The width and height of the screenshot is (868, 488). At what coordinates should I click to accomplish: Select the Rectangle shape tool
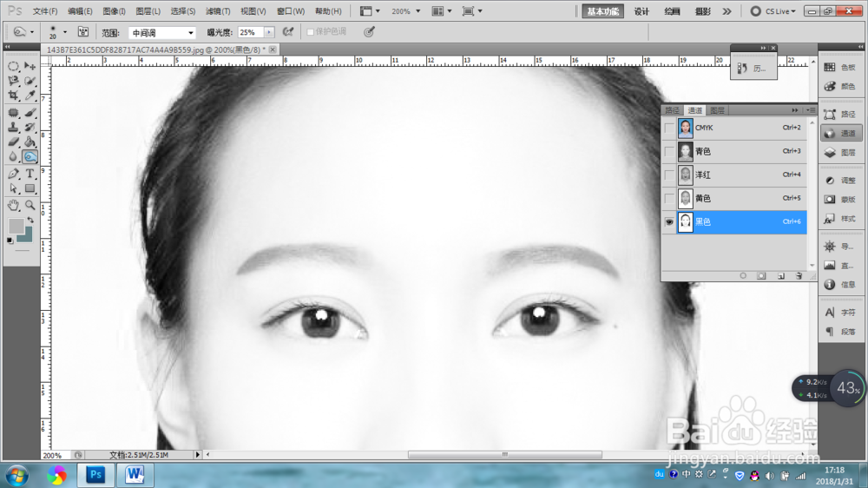point(30,188)
